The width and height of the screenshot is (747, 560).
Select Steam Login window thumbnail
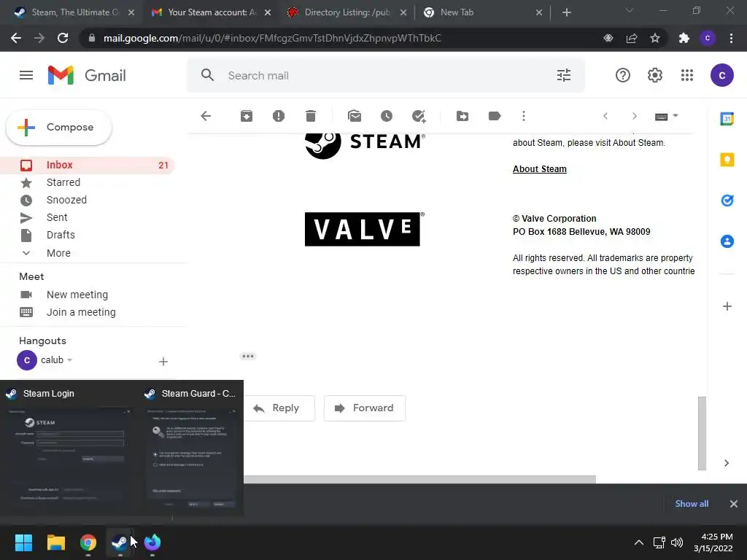69,448
